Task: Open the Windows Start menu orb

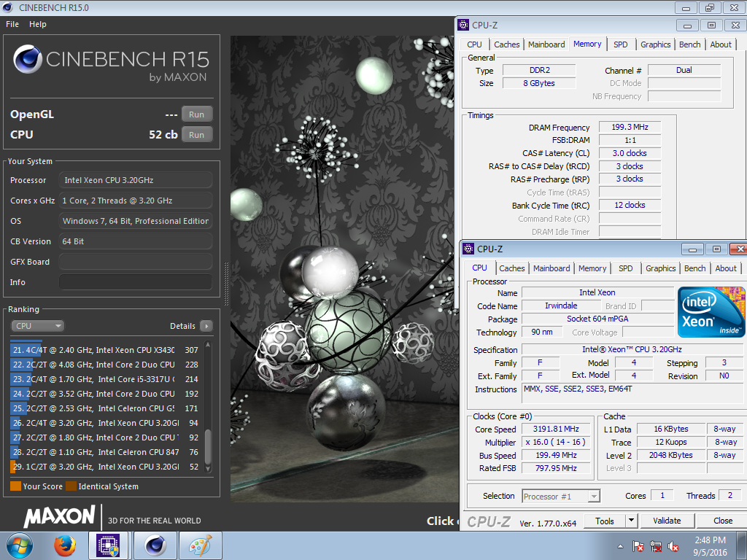Action: click(x=20, y=545)
